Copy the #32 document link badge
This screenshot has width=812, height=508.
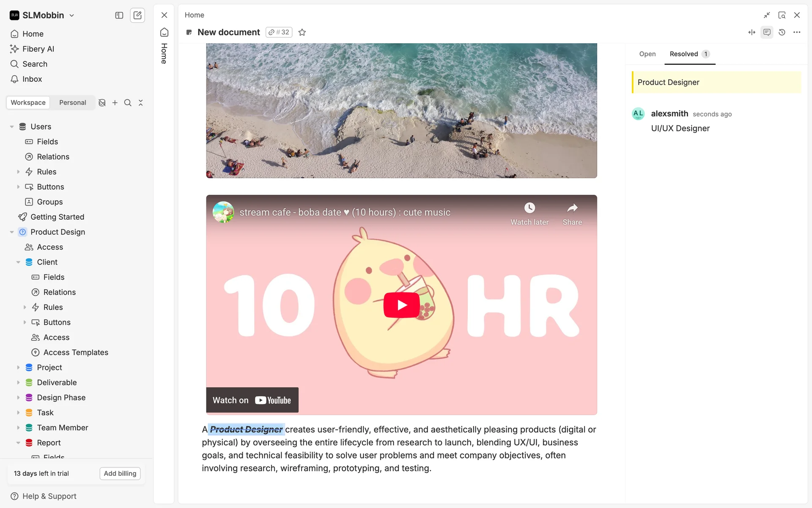tap(279, 32)
